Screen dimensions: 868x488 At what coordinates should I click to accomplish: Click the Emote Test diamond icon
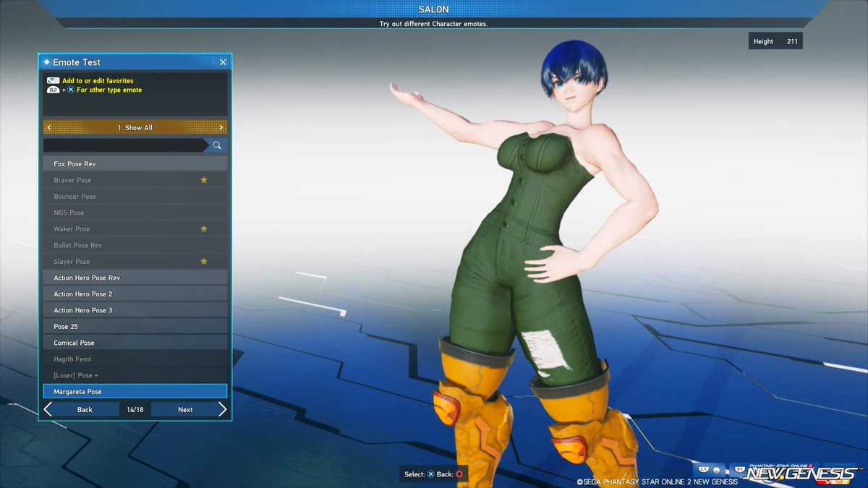click(x=47, y=62)
